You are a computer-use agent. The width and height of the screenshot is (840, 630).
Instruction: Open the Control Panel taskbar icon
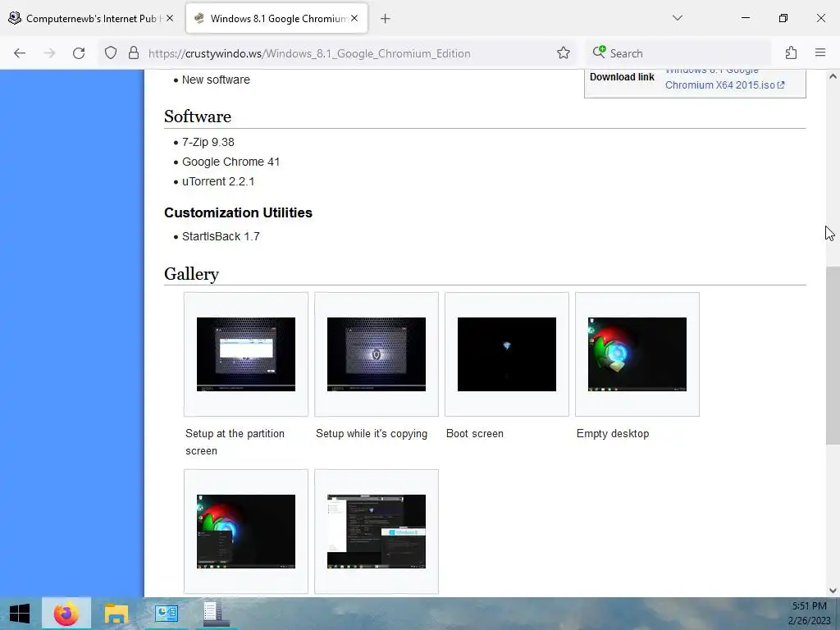[x=166, y=614]
